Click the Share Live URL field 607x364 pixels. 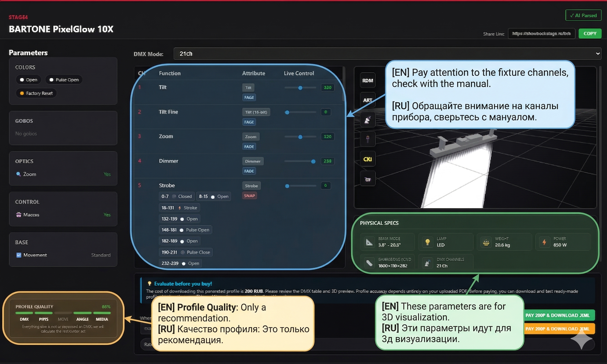tap(541, 34)
